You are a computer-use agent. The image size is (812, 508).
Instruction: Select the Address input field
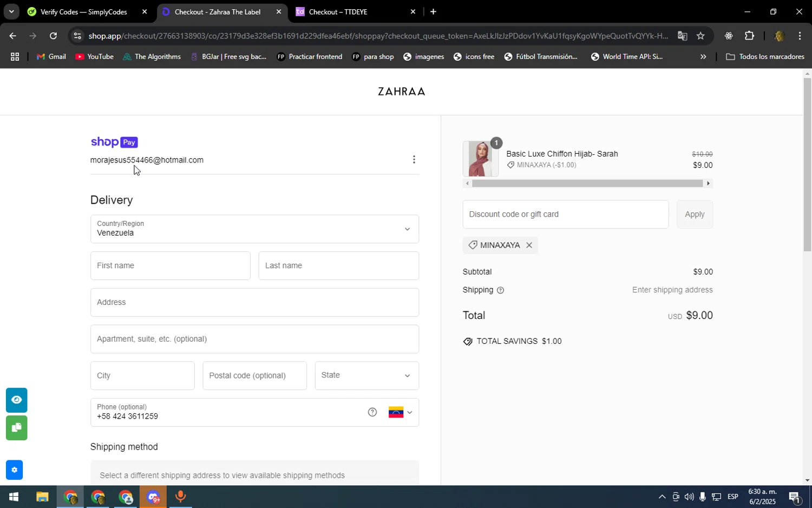(254, 302)
